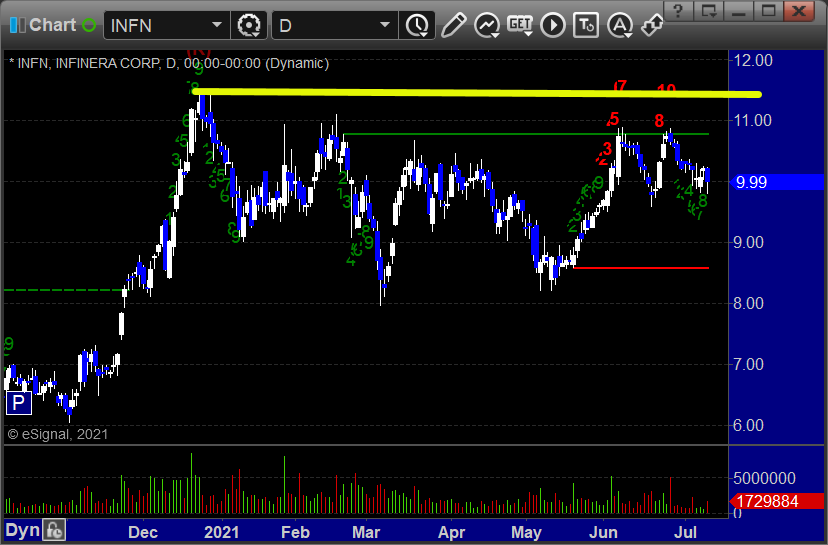Open the gear chart settings menu
Viewport: 828px width, 545px height.
[x=249, y=25]
